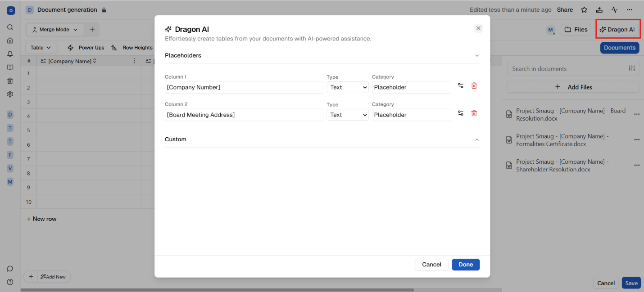Open the three-dot more menu in top bar

pyautogui.click(x=630, y=10)
